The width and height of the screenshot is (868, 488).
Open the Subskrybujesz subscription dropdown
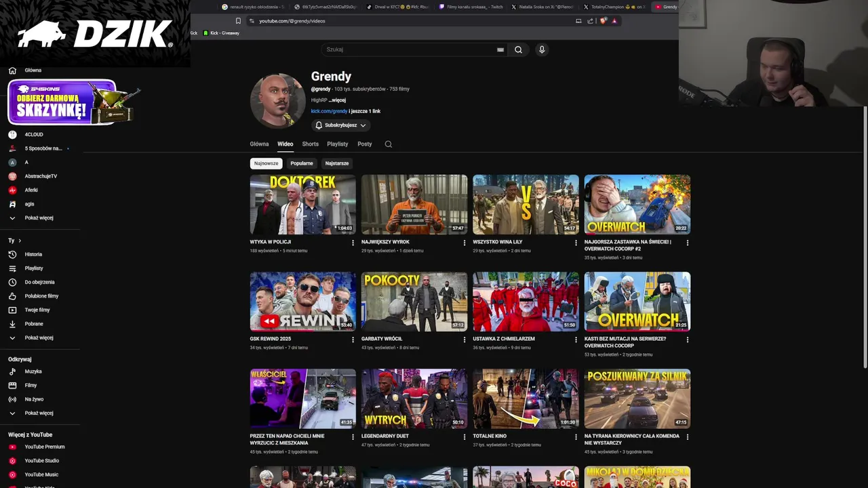(341, 125)
